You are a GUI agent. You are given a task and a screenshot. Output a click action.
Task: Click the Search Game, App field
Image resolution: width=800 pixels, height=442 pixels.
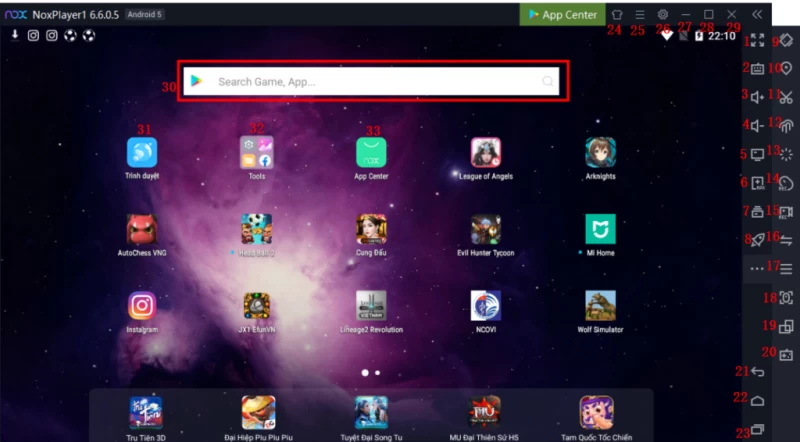point(371,81)
